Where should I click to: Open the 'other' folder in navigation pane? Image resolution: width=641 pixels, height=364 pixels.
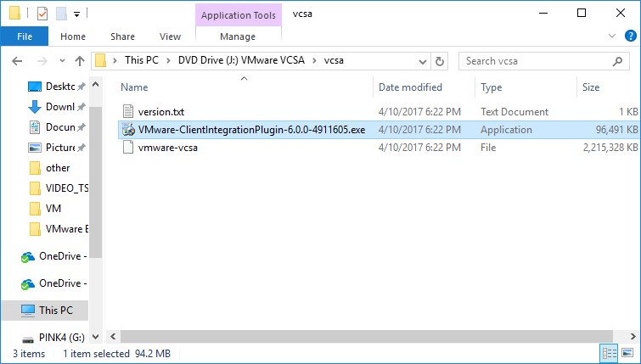(x=50, y=168)
